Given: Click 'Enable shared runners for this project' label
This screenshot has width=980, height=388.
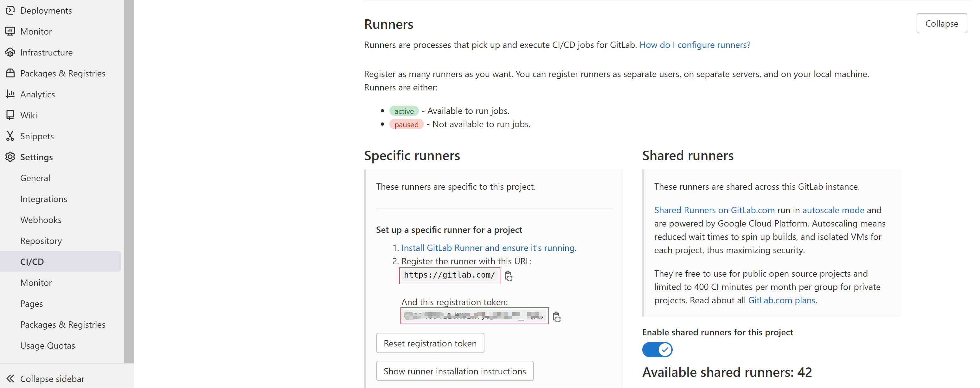Looking at the screenshot, I should click(x=718, y=332).
